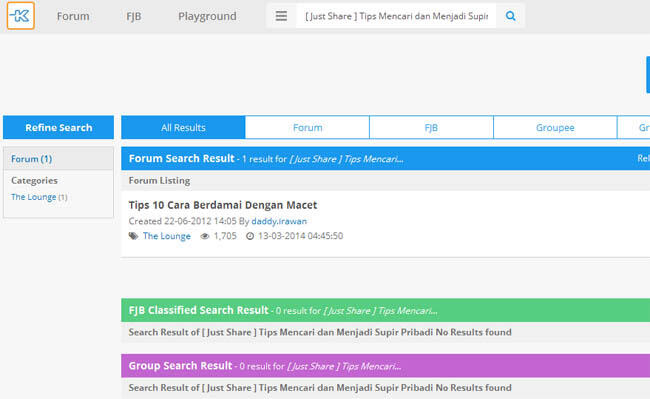
Task: Select Forum (1) in refine sidebar
Action: [x=32, y=159]
